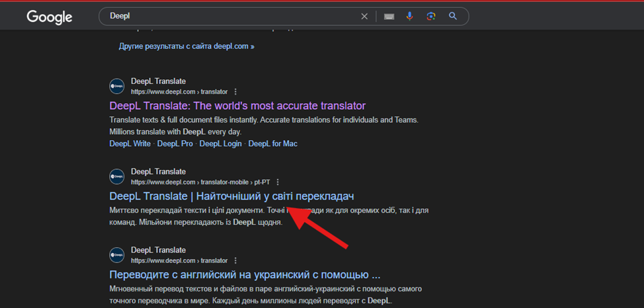The height and width of the screenshot is (308, 644).
Task: Search by image with Google Lens
Action: [430, 17]
